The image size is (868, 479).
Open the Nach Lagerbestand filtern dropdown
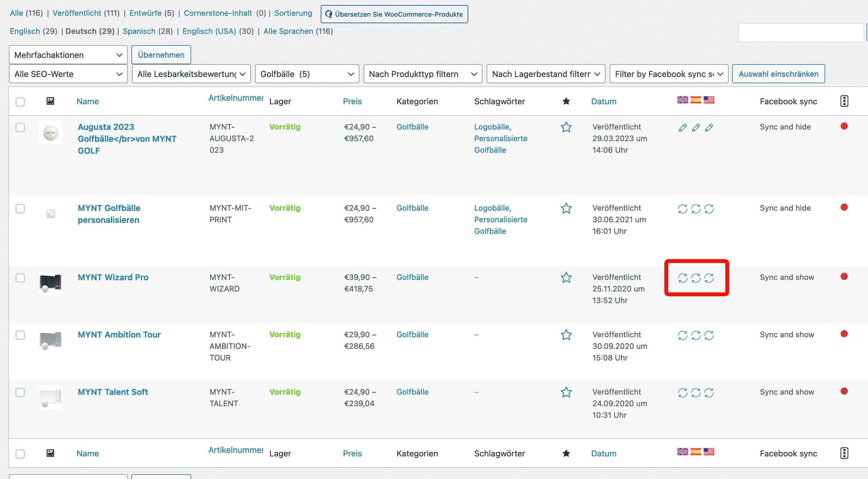(x=546, y=74)
